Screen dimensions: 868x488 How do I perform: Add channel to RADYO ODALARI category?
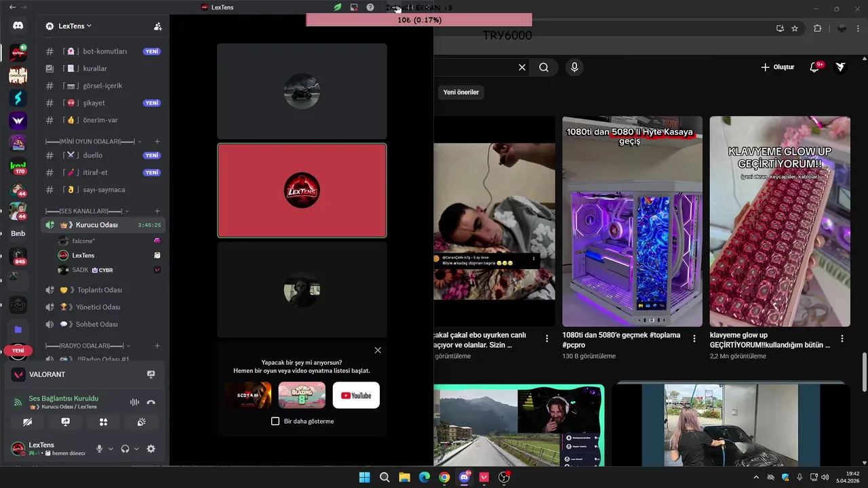(157, 346)
